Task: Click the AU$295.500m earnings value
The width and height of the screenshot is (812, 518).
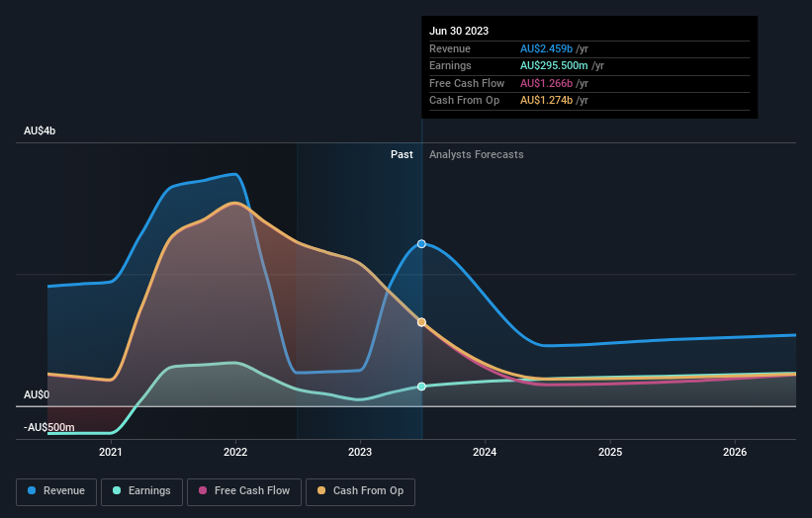Action: click(554, 65)
